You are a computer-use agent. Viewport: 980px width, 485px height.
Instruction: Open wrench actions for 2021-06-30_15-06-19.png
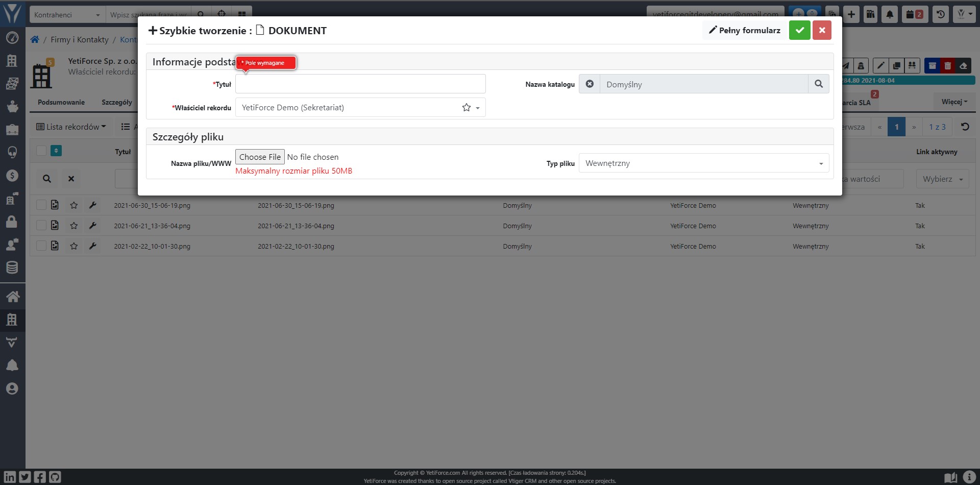tap(92, 205)
